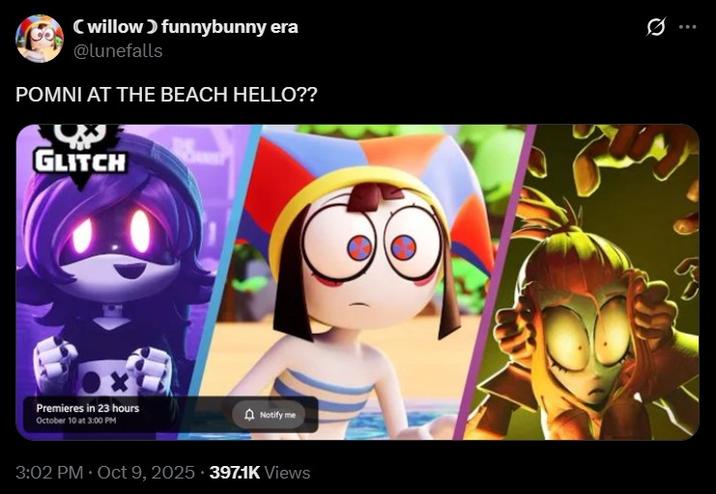Screen dimensions: 716x494
Task: Click the GLITCH wordmark text
Action: click(80, 162)
